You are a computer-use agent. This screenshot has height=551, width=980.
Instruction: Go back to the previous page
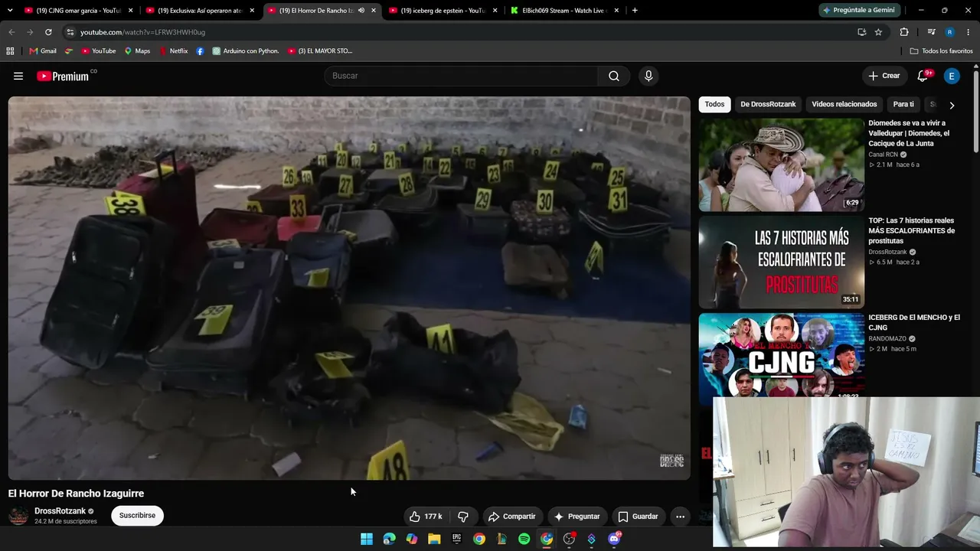coord(11,32)
